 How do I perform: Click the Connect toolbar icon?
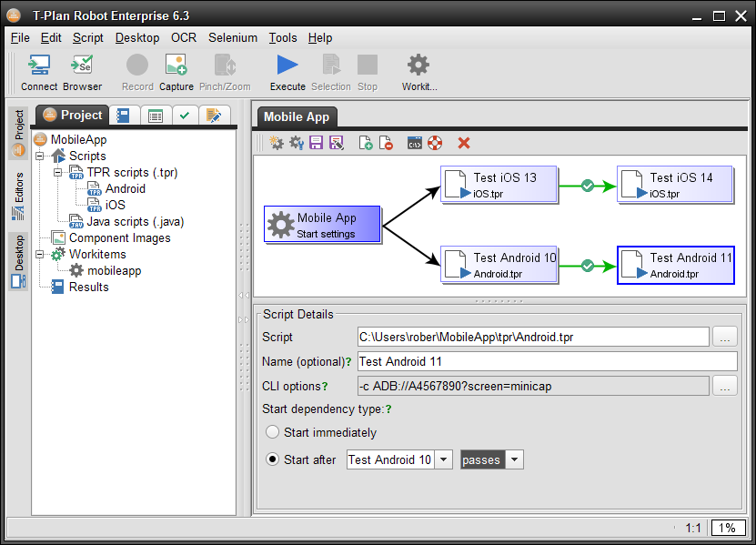pos(39,72)
